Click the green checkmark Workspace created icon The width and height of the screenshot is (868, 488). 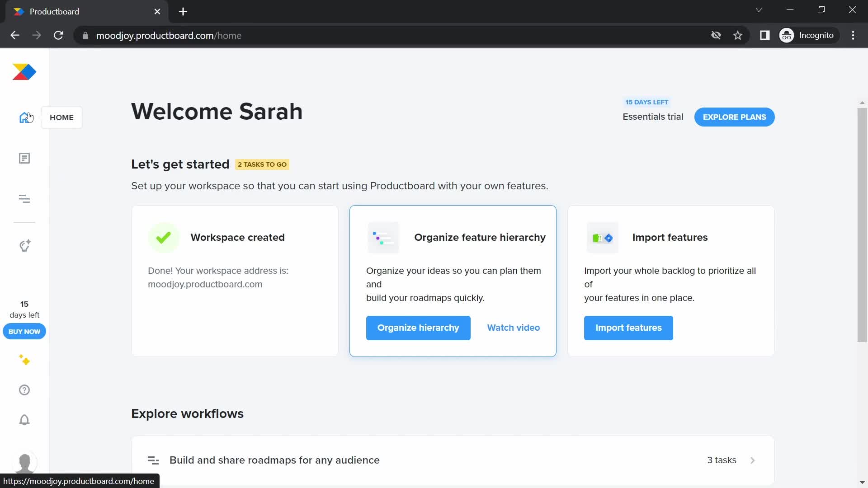164,238
